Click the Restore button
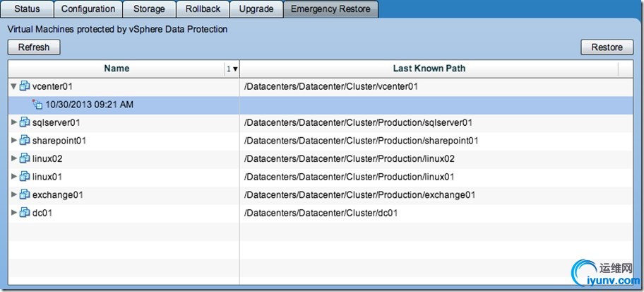This screenshot has height=292, width=644. (x=607, y=47)
